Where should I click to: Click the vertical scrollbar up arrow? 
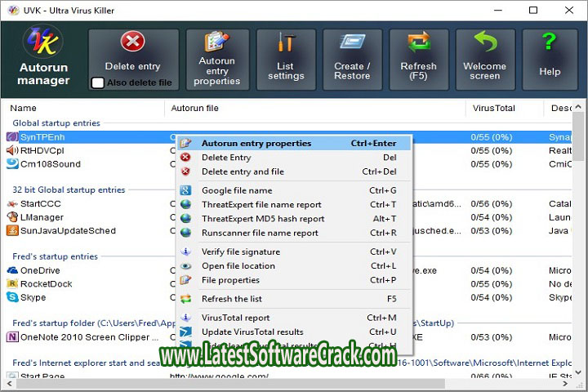578,107
